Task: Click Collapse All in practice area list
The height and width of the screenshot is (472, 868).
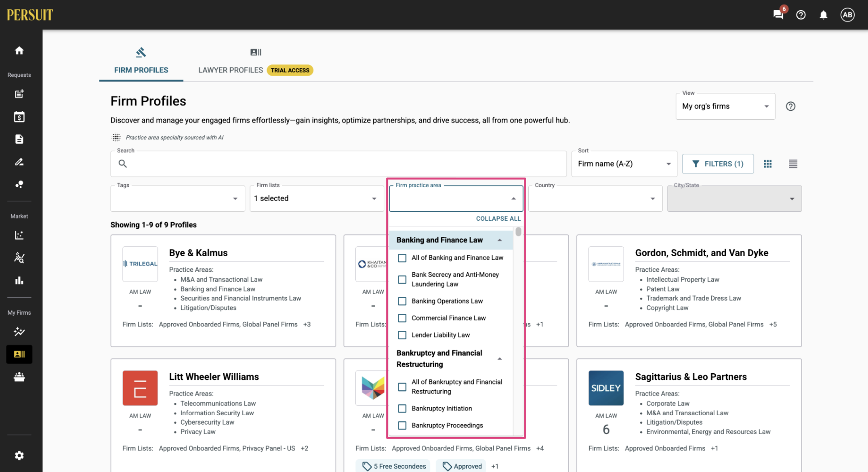Action: [498, 219]
